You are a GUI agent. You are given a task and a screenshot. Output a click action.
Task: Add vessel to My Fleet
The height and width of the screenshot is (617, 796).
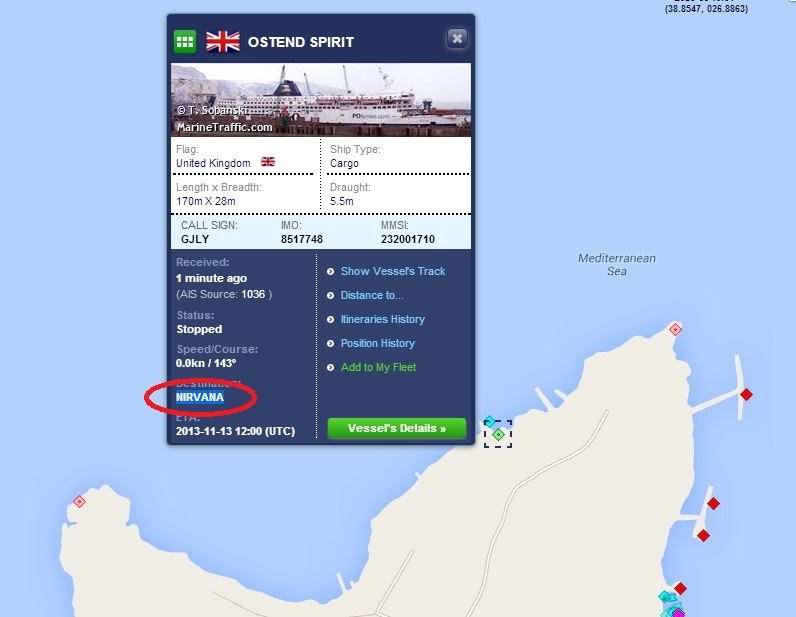[378, 367]
